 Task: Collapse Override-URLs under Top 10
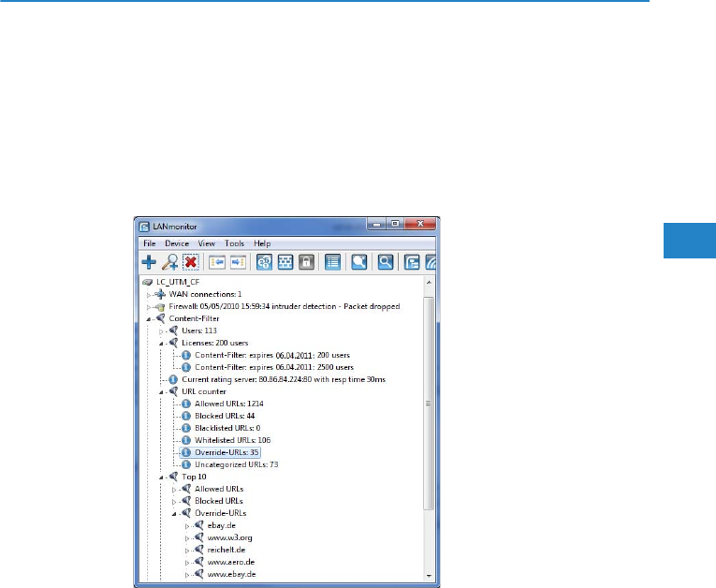pos(174,514)
